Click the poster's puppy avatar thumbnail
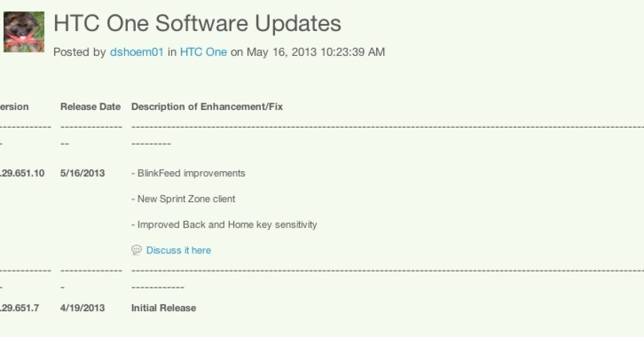 24,32
